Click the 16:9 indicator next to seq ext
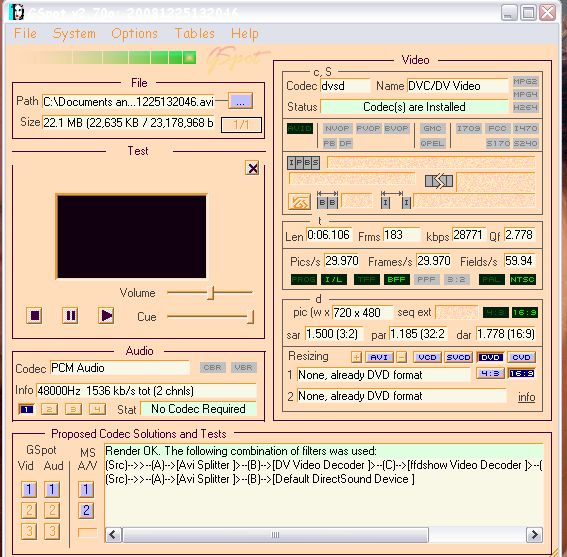 525,312
